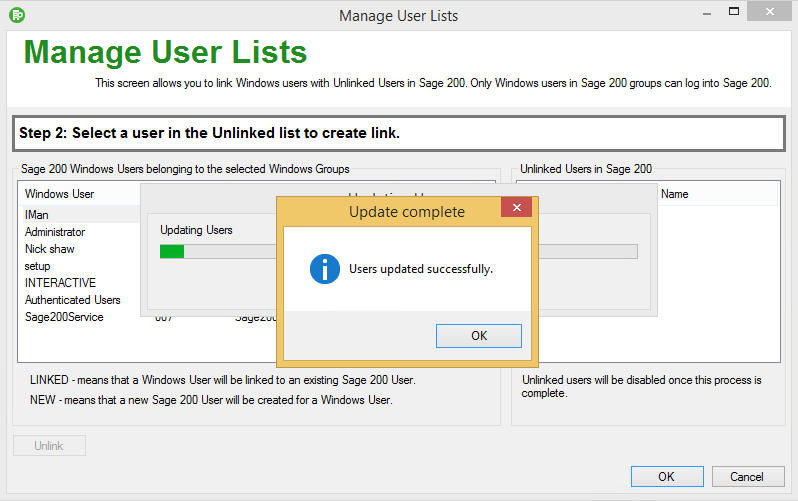Image resolution: width=798 pixels, height=501 pixels.
Task: Select the Authenticated Users entry
Action: click(72, 300)
